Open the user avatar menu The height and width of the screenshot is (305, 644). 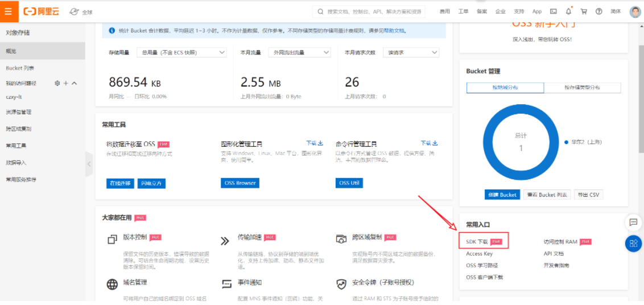coord(635,11)
